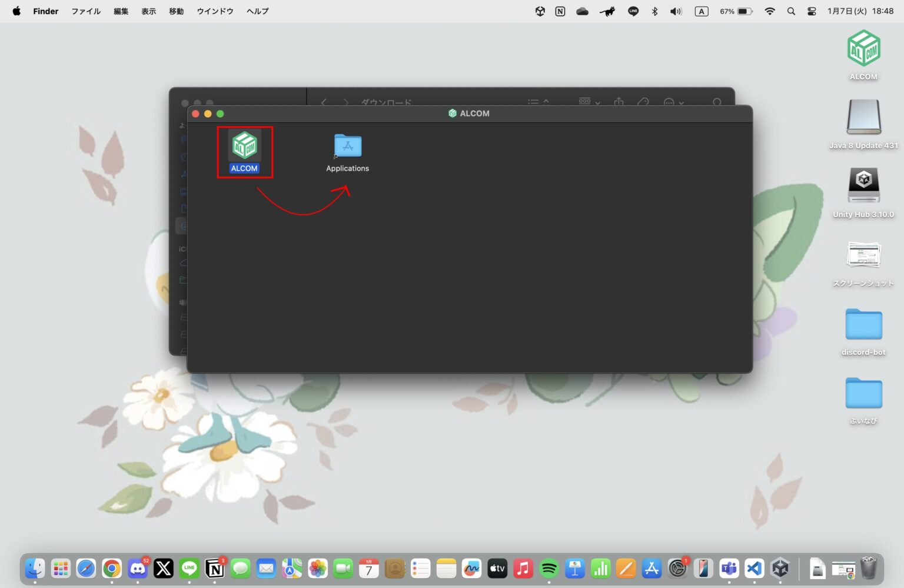Image resolution: width=904 pixels, height=588 pixels.
Task: Select Unity Hub 3.10.0 disk on desktop
Action: [x=863, y=185]
